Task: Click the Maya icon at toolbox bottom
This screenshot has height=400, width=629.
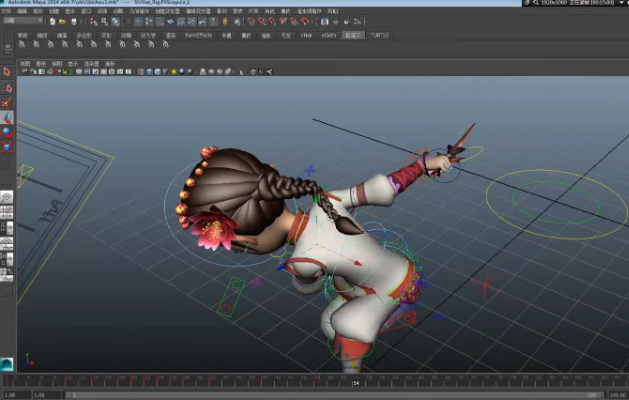Action: pyautogui.click(x=6, y=364)
